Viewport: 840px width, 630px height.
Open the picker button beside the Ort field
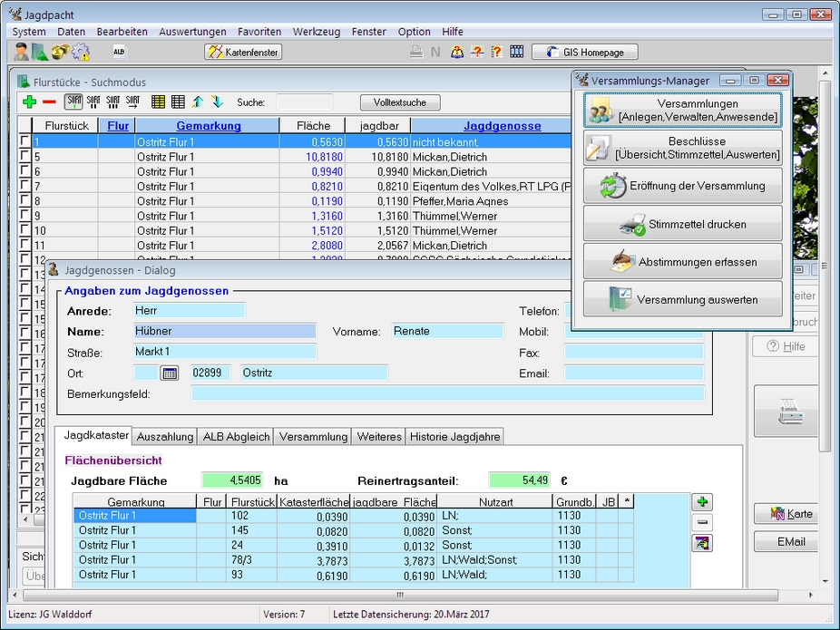(170, 373)
